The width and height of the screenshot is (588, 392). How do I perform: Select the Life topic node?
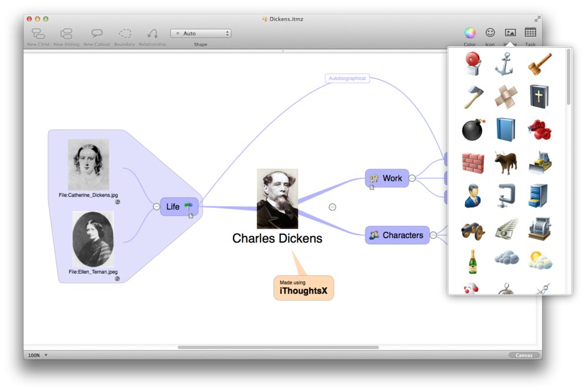pos(179,207)
